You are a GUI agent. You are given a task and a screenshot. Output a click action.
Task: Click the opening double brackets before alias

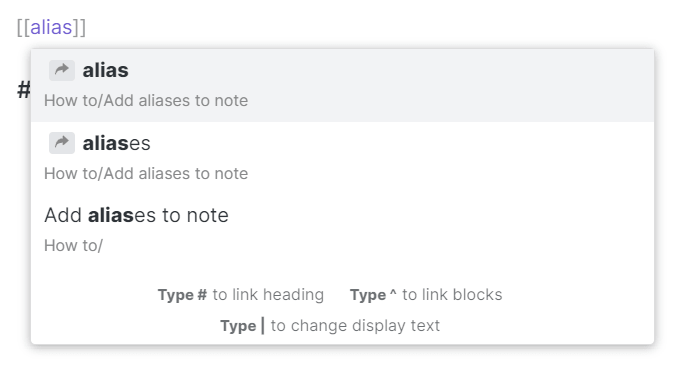23,27
